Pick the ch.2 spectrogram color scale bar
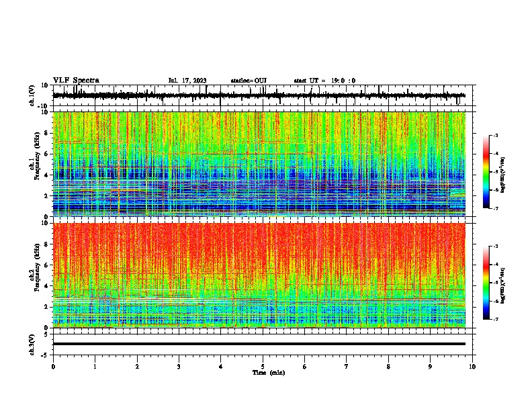This screenshot has height=411, width=532. pos(486,283)
